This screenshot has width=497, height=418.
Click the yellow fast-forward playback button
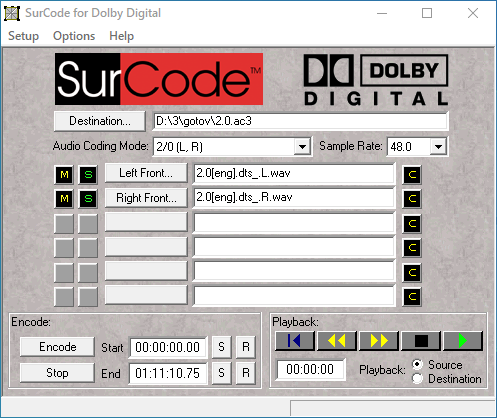coord(379,341)
